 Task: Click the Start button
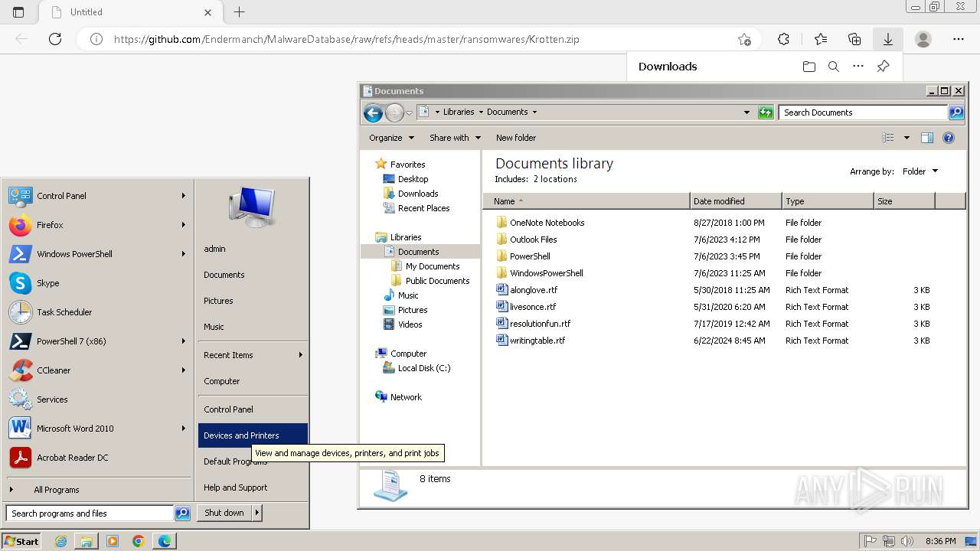[x=21, y=541]
